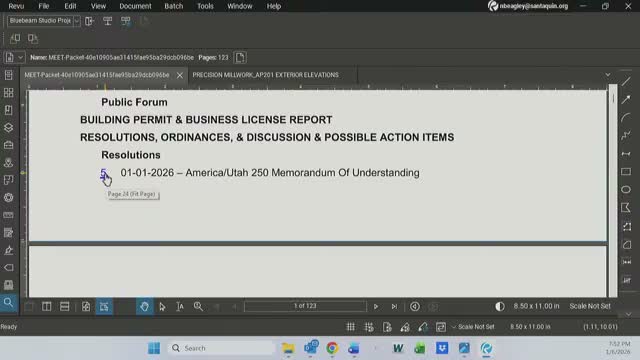Click the page icon button beside Pages: 123
This screenshot has height=360, width=640.
pos(240,58)
